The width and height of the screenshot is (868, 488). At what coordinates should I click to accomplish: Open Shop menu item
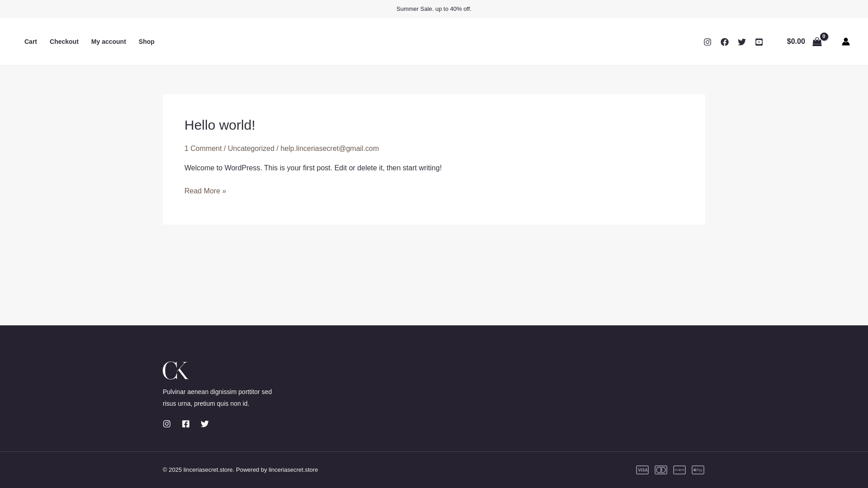146,42
